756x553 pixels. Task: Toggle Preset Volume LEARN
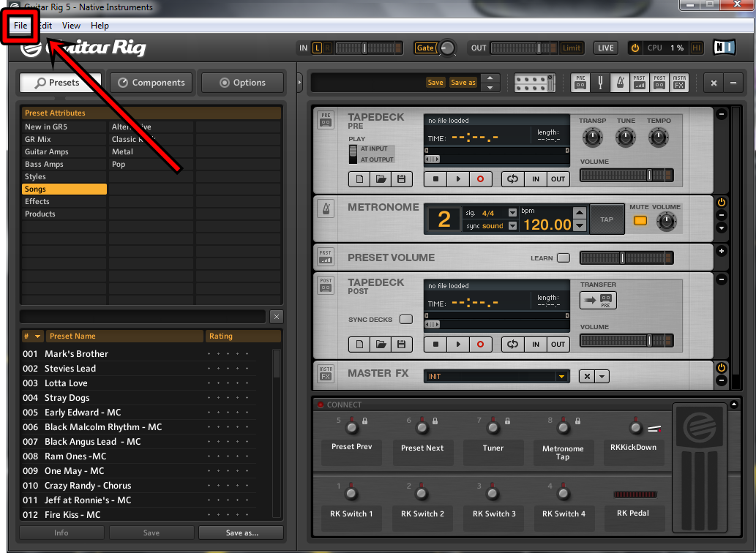point(563,257)
